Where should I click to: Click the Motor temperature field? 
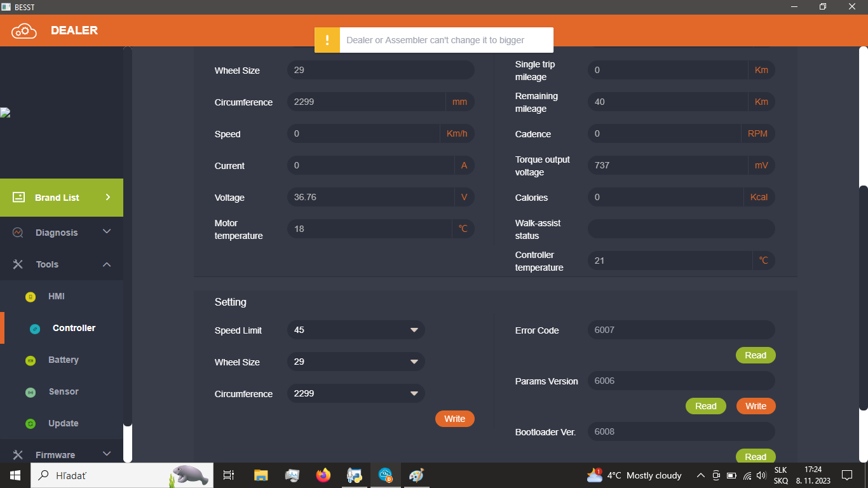381,229
